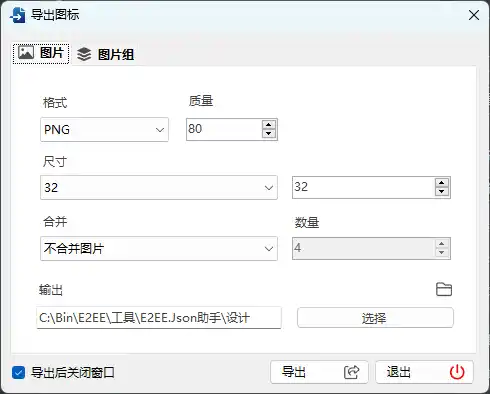This screenshot has height=394, width=490.
Task: Open the 格式 PNG dropdown
Action: click(x=104, y=129)
